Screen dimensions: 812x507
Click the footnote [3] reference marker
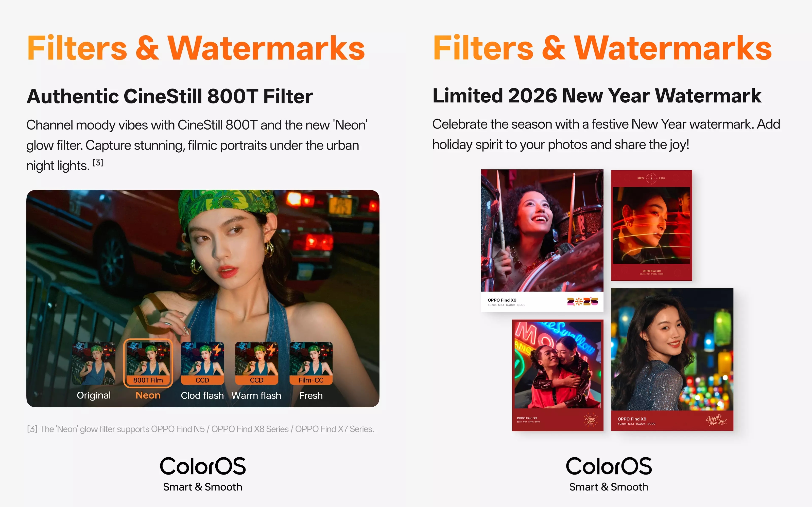(98, 163)
